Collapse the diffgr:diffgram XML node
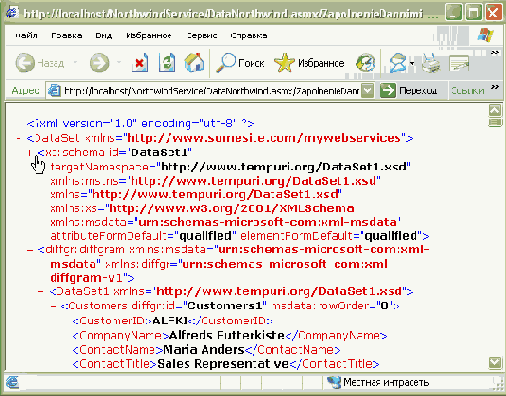The width and height of the screenshot is (506, 396). coord(30,250)
